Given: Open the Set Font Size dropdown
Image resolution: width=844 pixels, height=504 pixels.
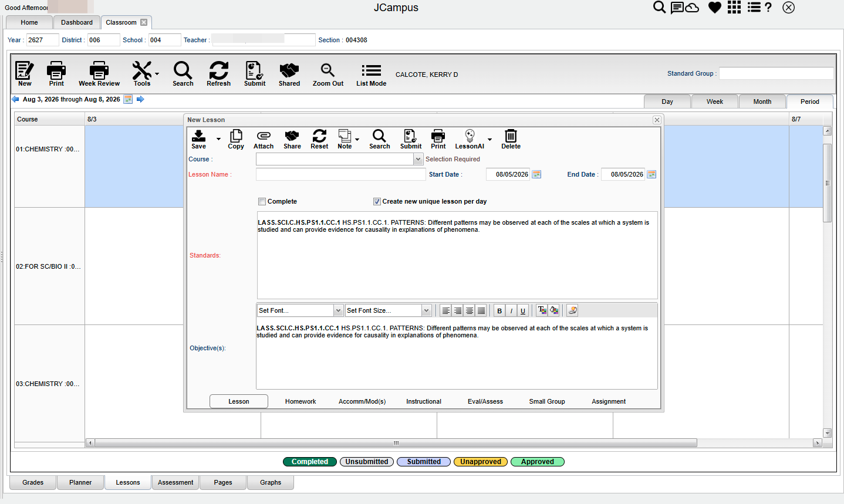Looking at the screenshot, I should click(427, 310).
